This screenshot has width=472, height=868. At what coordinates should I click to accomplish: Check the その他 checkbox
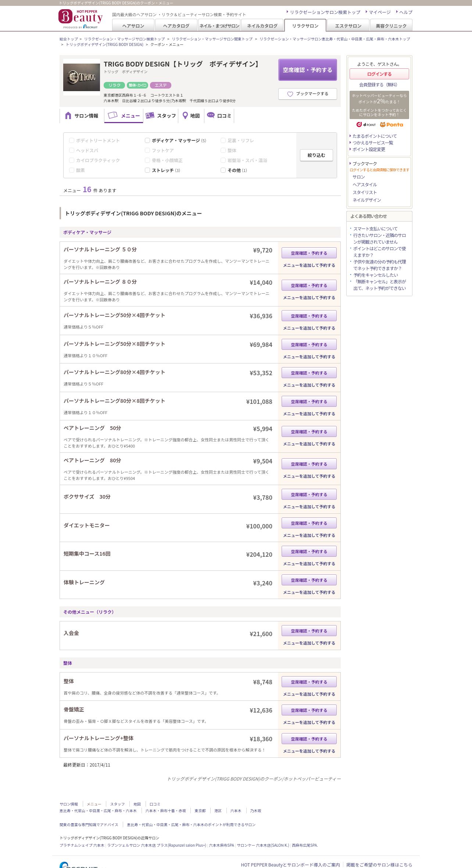[223, 170]
